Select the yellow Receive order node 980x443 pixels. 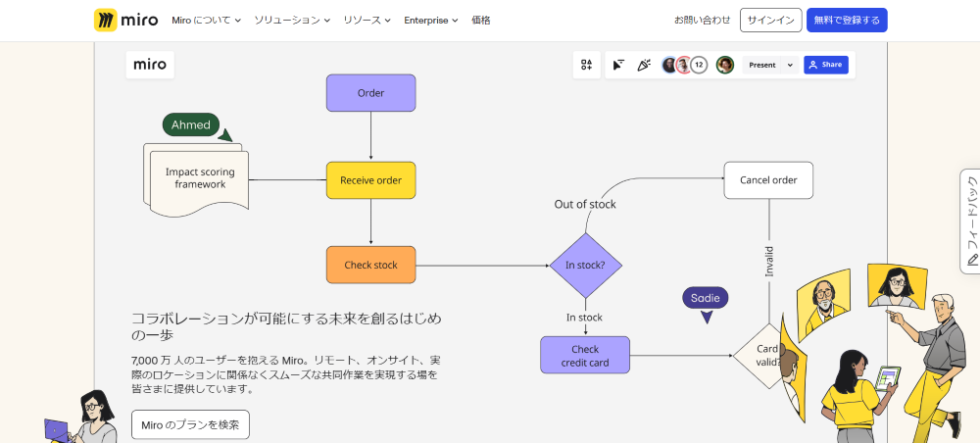pyautogui.click(x=370, y=180)
